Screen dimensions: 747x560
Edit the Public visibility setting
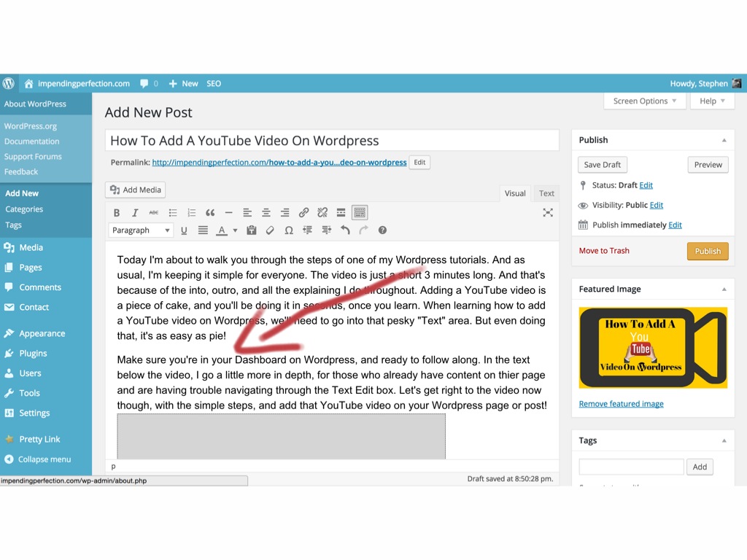pos(657,205)
